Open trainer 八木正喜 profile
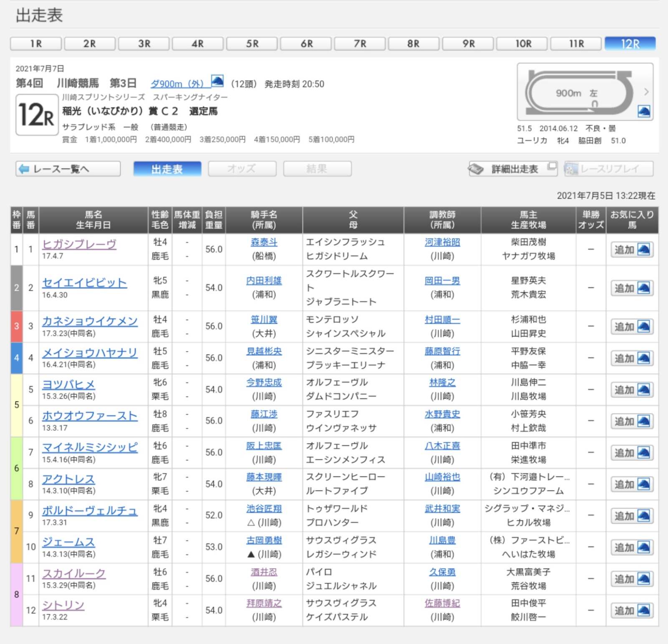 click(443, 446)
